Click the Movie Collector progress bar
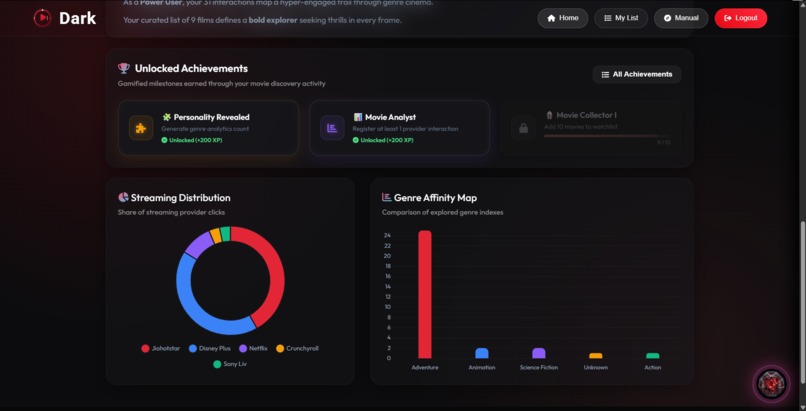Screen dimensions: 806x411 607,136
